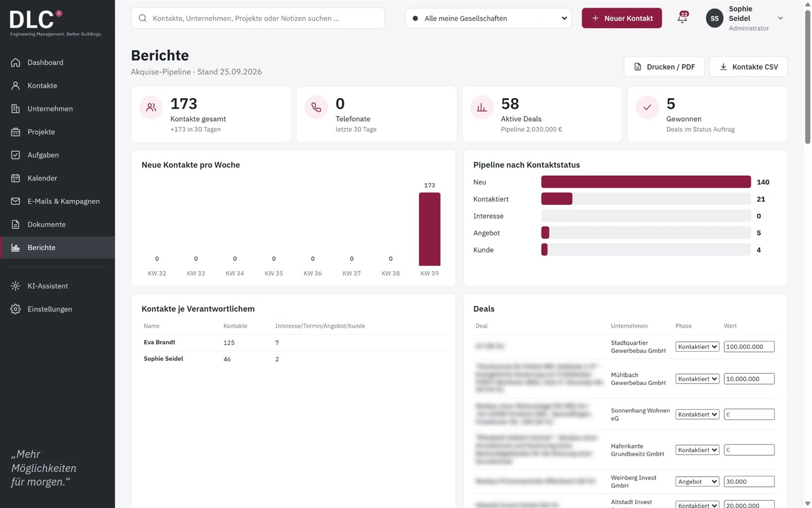Open Angebot phase dropdown for Weinberg Invest

tap(697, 482)
